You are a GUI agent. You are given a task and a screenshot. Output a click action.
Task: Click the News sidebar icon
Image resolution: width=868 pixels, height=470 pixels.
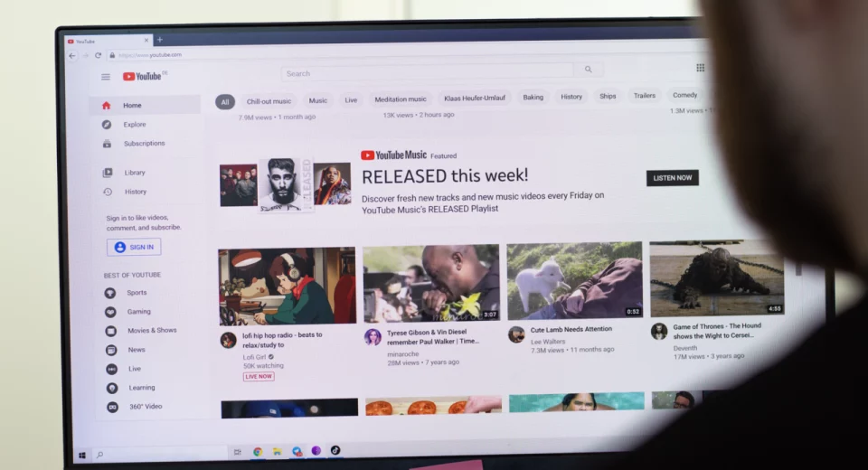[111, 350]
